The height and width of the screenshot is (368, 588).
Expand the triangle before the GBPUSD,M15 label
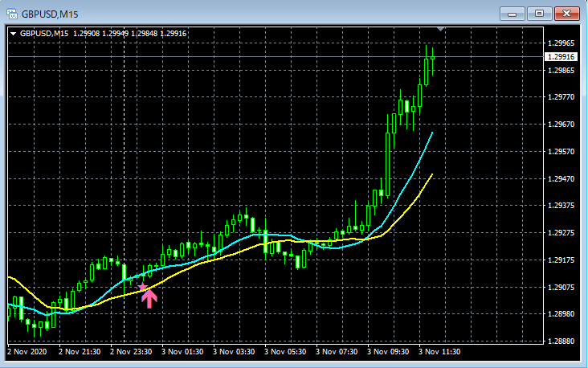pos(14,34)
